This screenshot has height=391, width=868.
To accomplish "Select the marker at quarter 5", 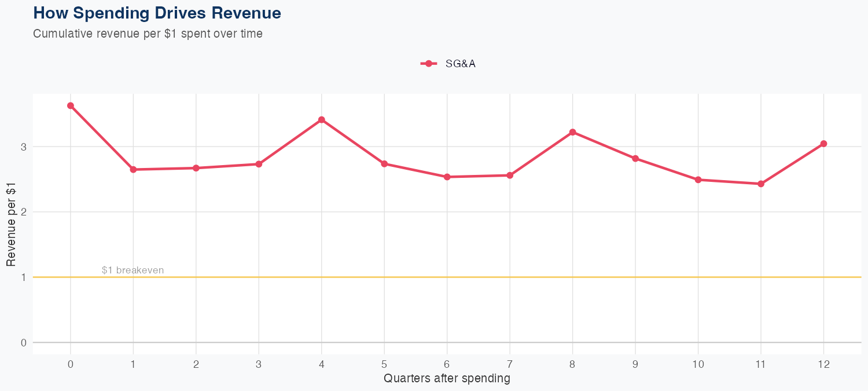I will tap(384, 164).
